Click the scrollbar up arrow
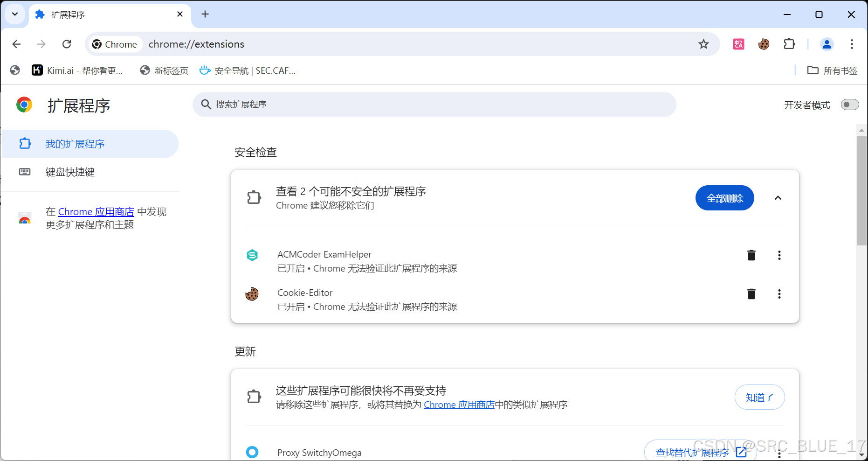 pyautogui.click(x=861, y=130)
